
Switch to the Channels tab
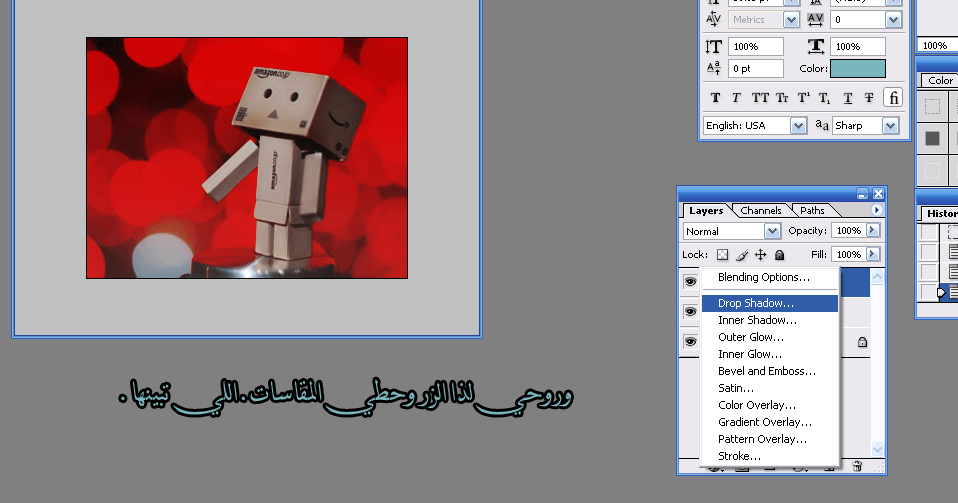click(x=761, y=211)
